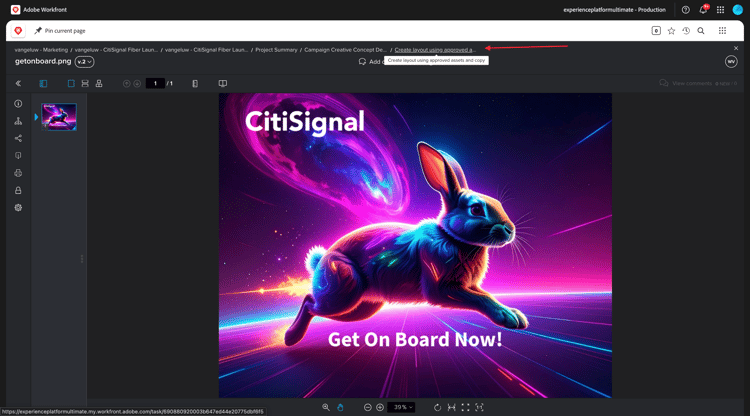Image resolution: width=750 pixels, height=416 pixels.
Task: Open the Project Summary breadcrumb
Action: (x=276, y=50)
